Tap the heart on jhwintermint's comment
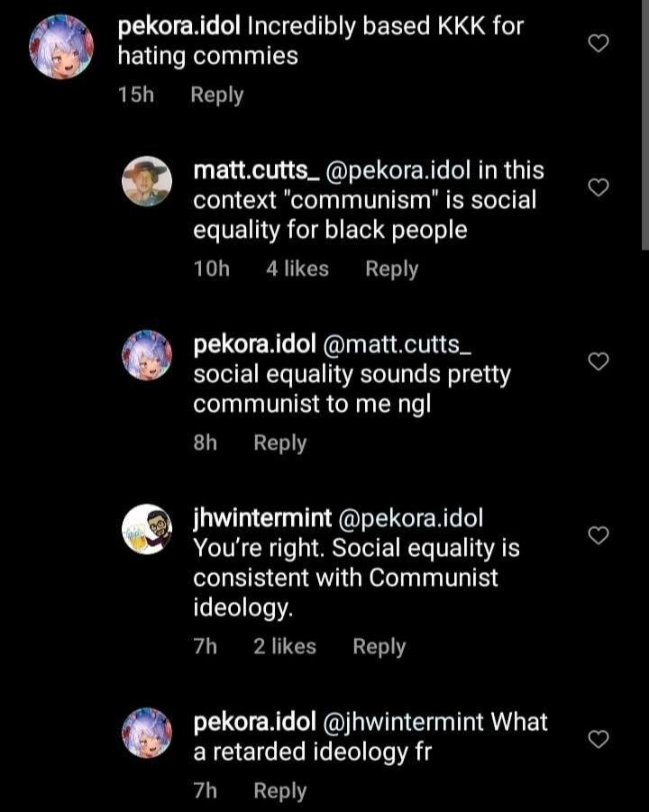 pos(598,534)
